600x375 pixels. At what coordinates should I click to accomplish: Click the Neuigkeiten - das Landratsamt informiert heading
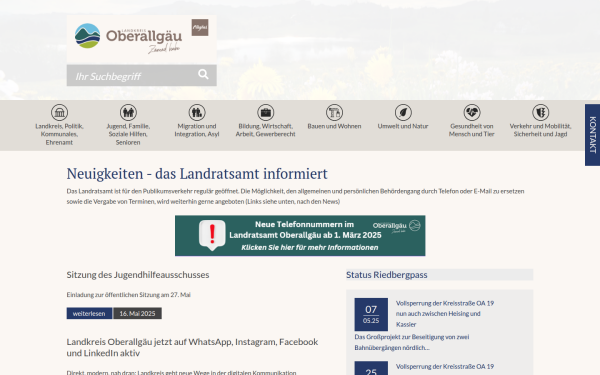pyautogui.click(x=197, y=174)
